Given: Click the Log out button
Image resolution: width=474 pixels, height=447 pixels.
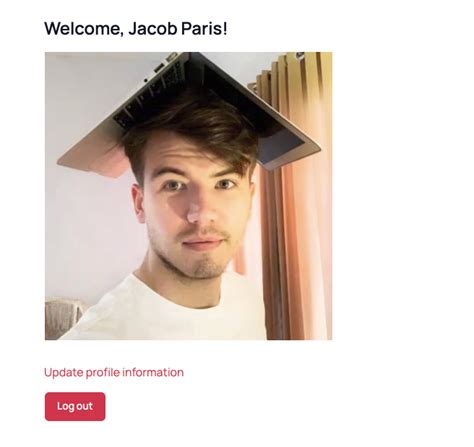Looking at the screenshot, I should (x=75, y=406).
